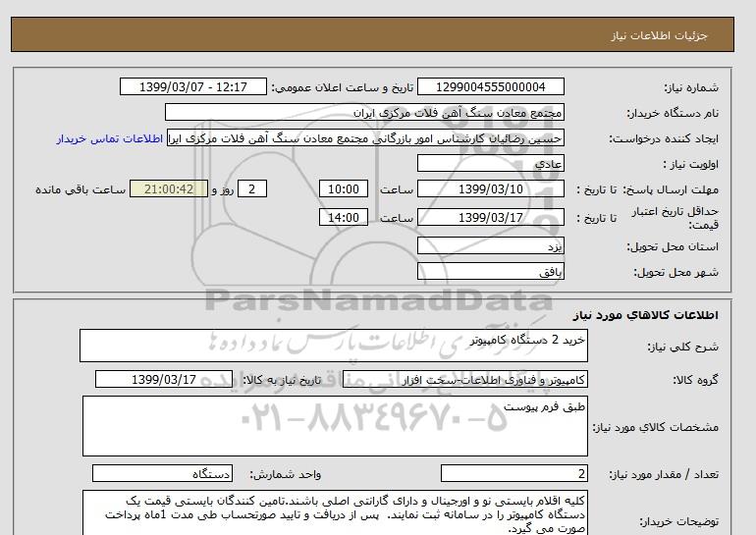Click the واحد شمارش label
Viewport: 756px width, 535px height.
(286, 474)
